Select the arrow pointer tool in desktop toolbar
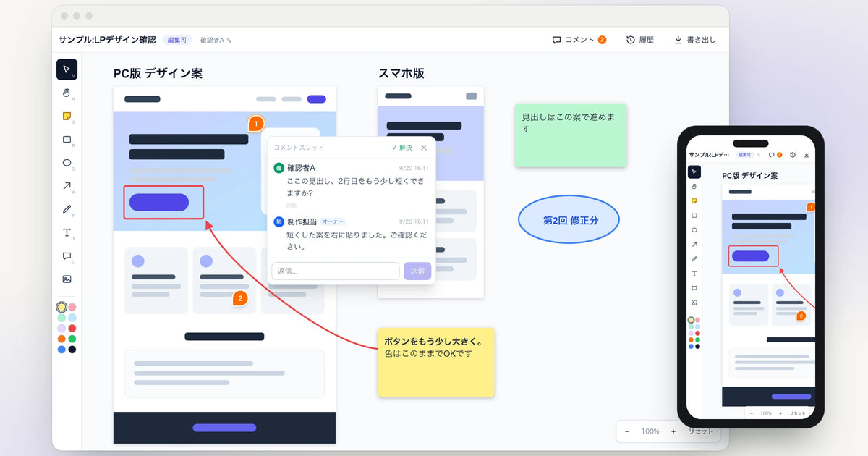Screen dimensions: 868x456 67,69
